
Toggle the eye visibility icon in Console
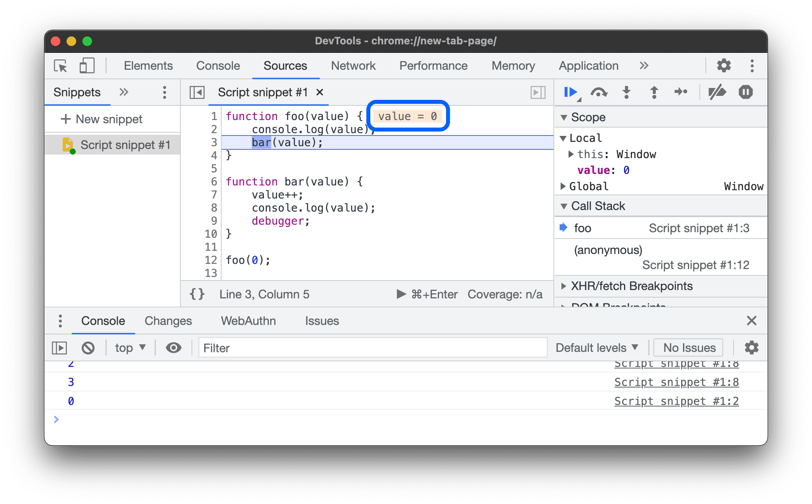point(173,347)
